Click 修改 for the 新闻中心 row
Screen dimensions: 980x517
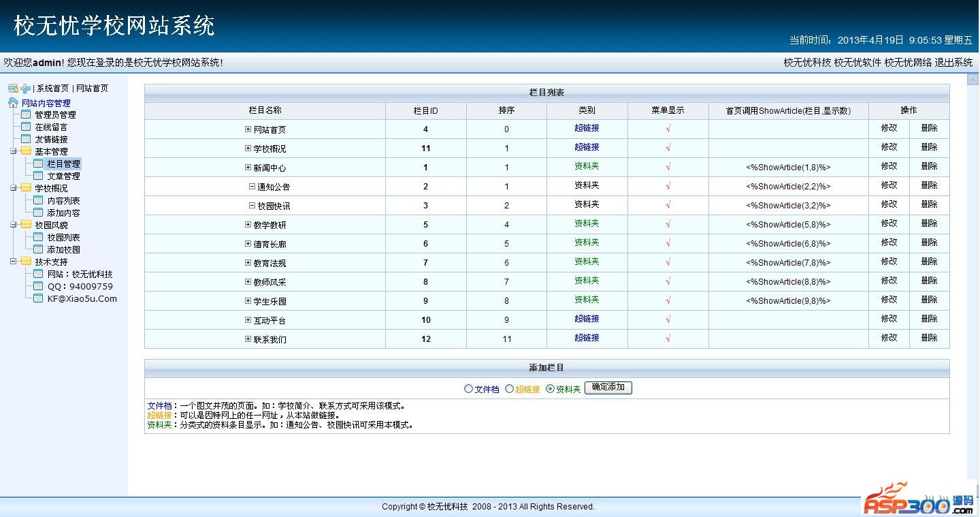pos(889,166)
